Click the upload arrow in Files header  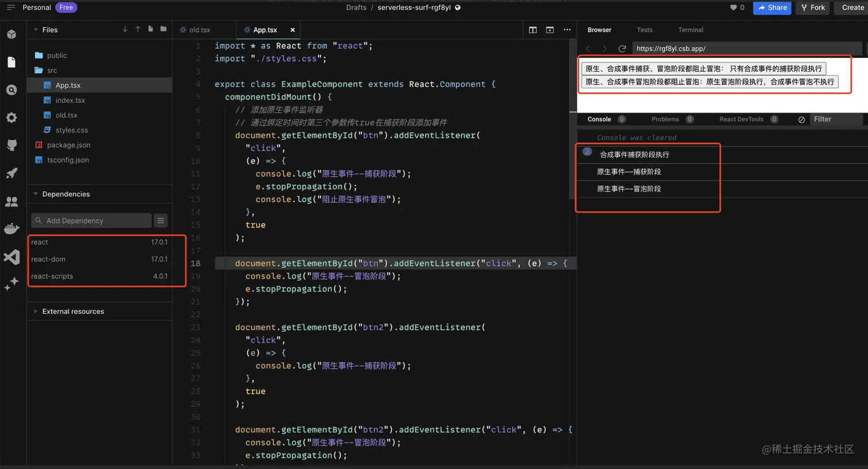[x=138, y=29]
